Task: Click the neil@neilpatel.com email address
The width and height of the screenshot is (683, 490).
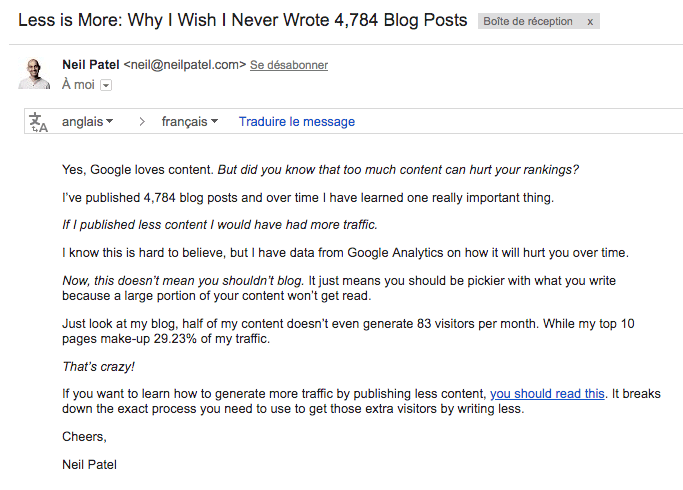Action: pyautogui.click(x=185, y=65)
